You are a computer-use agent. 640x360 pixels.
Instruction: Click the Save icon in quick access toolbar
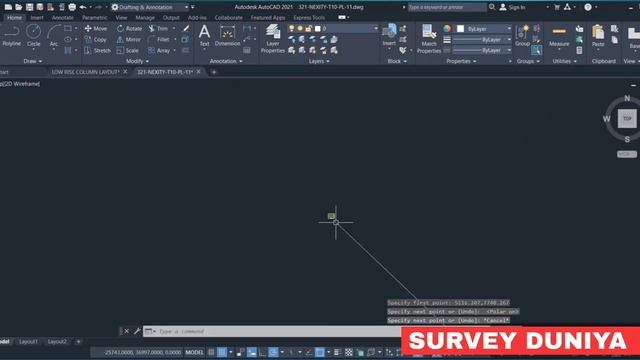[29, 7]
